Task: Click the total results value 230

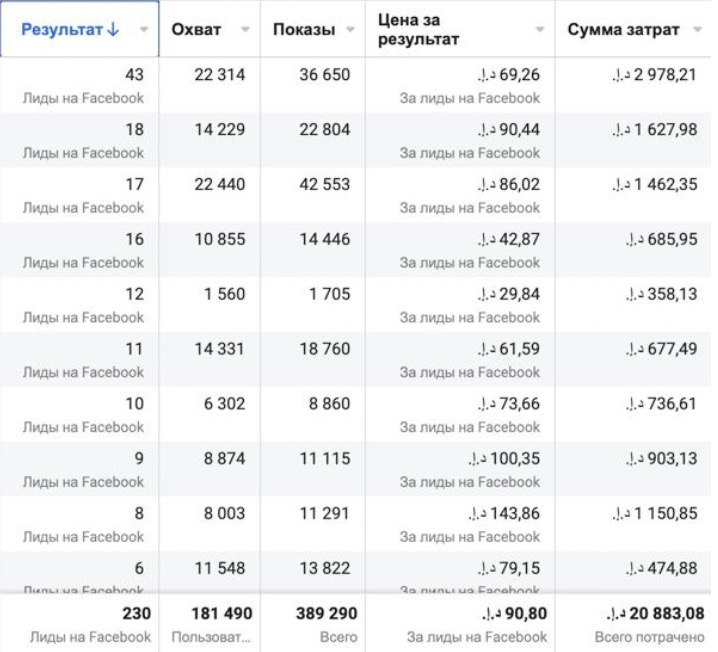Action: pos(136,612)
